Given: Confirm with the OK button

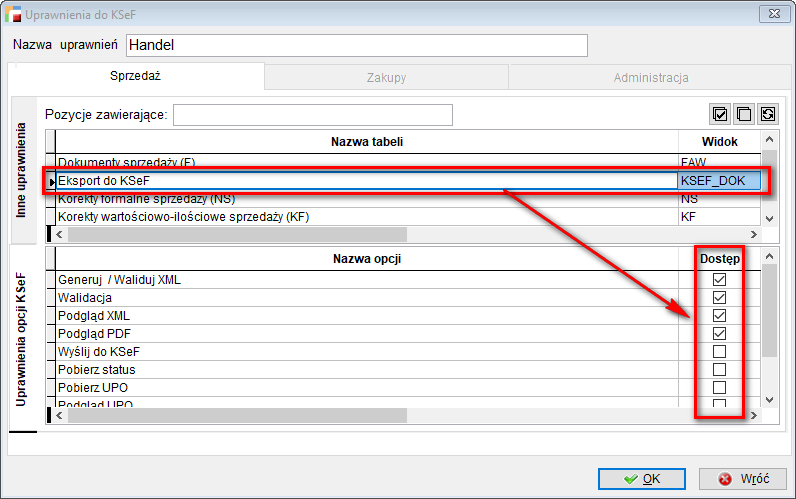Looking at the screenshot, I should pos(641,479).
